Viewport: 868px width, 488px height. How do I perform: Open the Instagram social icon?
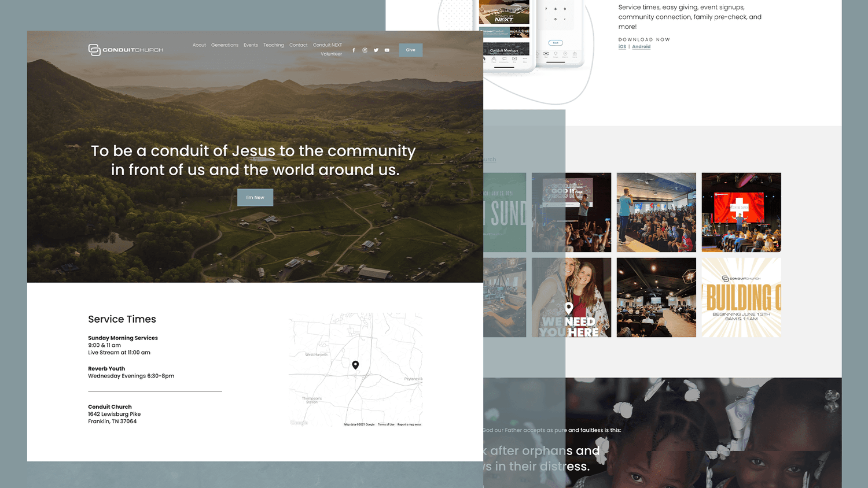pyautogui.click(x=365, y=50)
